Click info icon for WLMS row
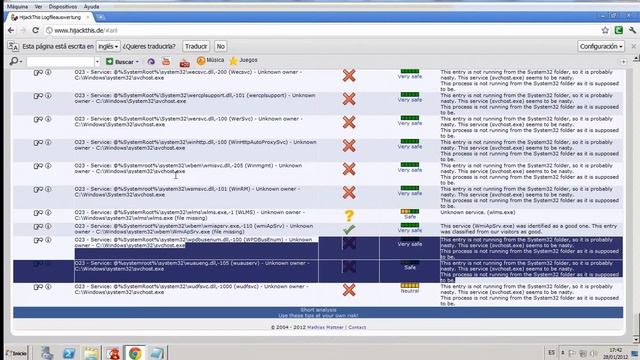 pos(48,213)
